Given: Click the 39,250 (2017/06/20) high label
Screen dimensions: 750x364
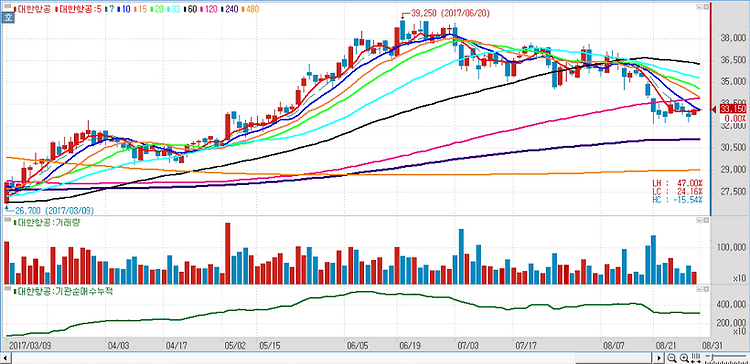Looking at the screenshot, I should tap(450, 13).
